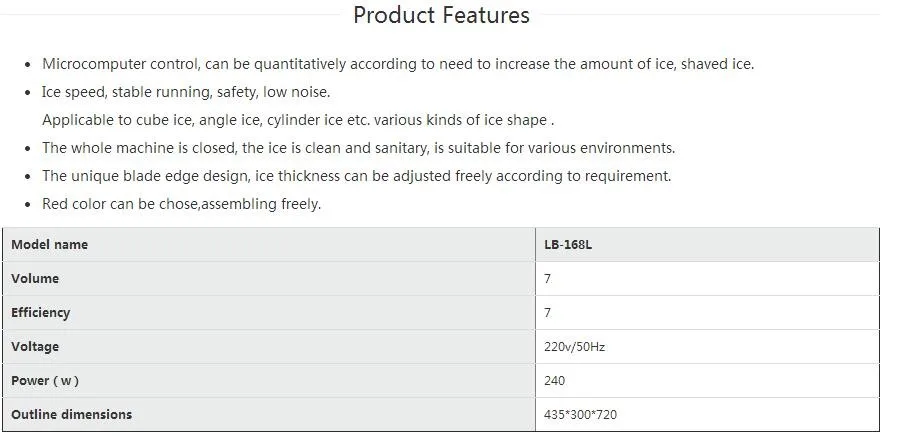913x440 pixels.
Task: Select the Efficiency label cell
Action: click(269, 313)
